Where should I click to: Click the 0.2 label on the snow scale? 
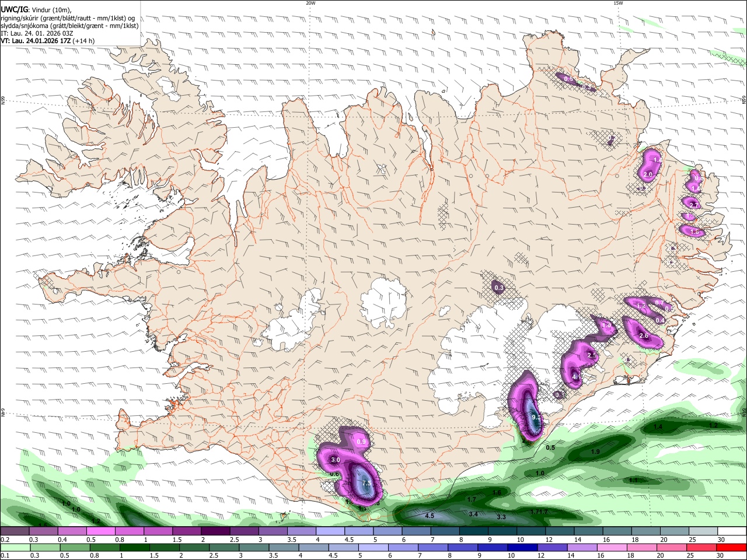[4, 540]
